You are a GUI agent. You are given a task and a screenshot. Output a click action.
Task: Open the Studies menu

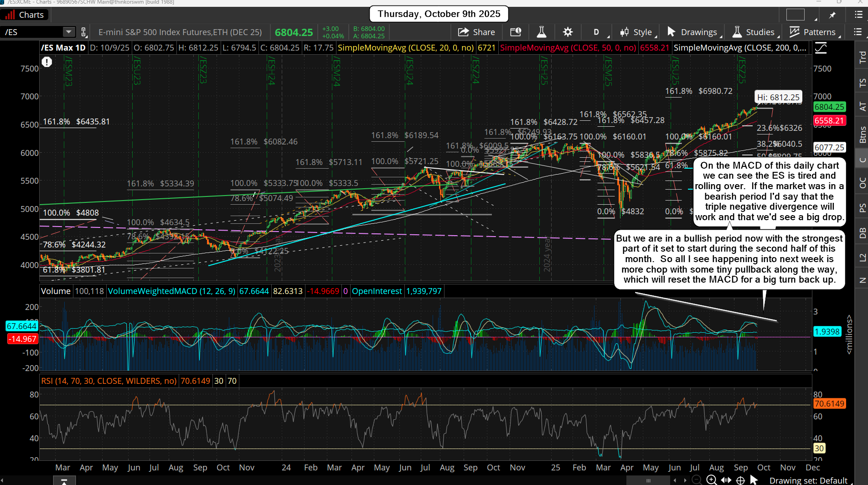pos(754,32)
